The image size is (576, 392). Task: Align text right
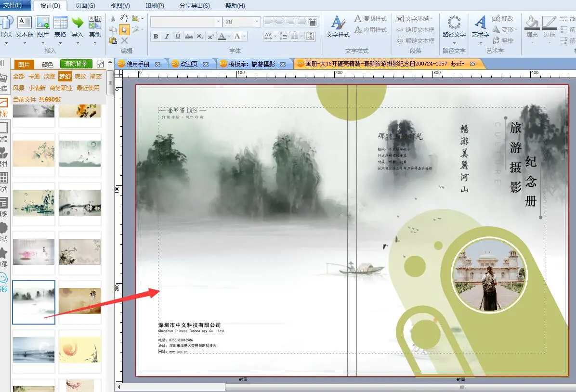point(290,22)
